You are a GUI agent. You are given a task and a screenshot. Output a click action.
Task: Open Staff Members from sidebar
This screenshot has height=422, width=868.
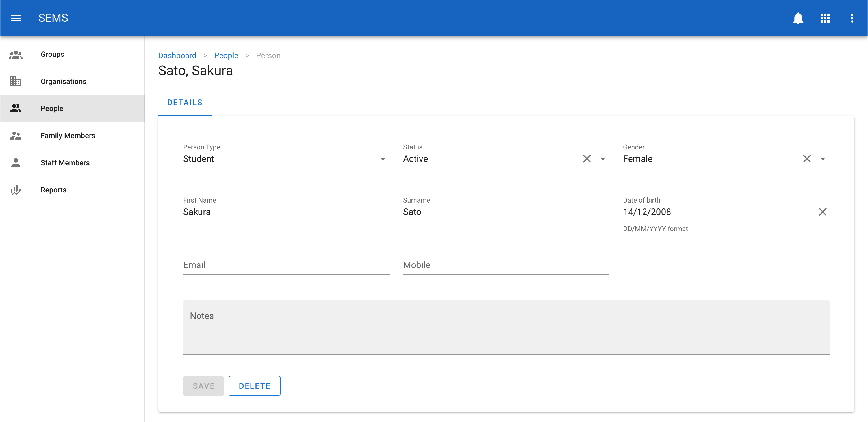tap(65, 163)
